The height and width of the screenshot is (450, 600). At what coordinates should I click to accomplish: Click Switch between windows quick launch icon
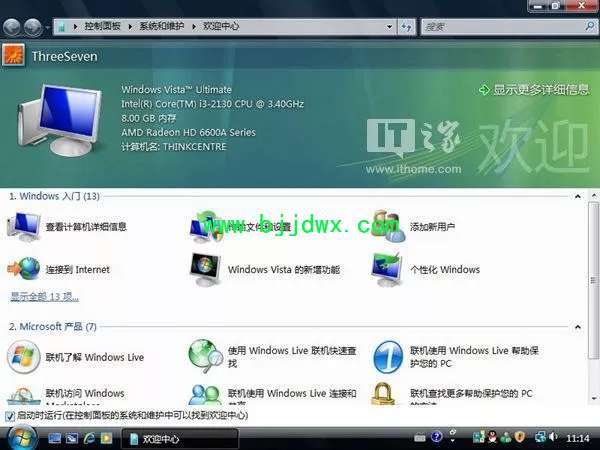(x=72, y=439)
